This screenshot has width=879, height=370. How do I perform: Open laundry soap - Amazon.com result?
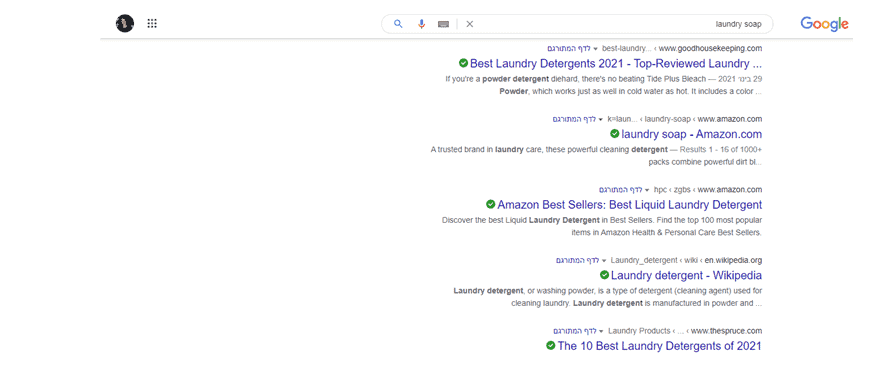pyautogui.click(x=692, y=134)
